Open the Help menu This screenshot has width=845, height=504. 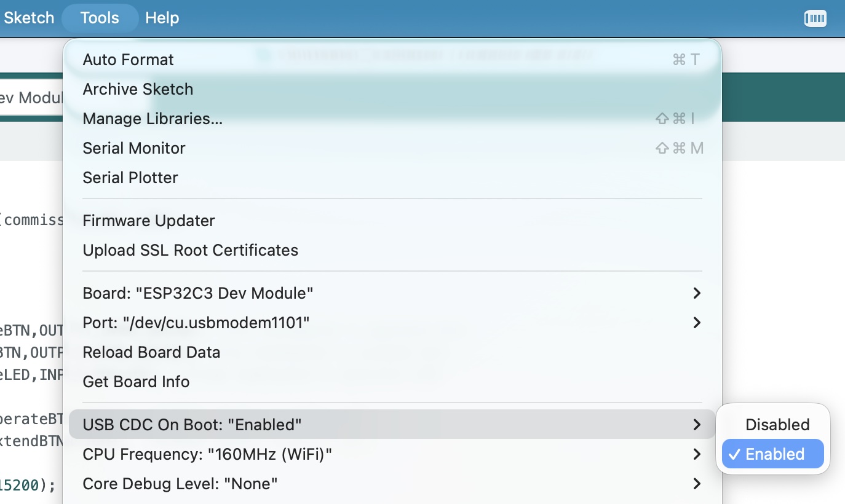point(162,18)
